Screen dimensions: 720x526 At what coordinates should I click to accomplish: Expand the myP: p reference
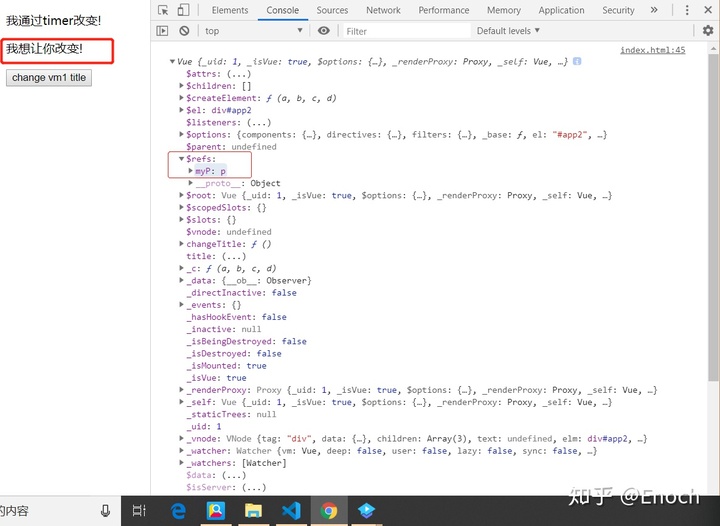pyautogui.click(x=191, y=171)
